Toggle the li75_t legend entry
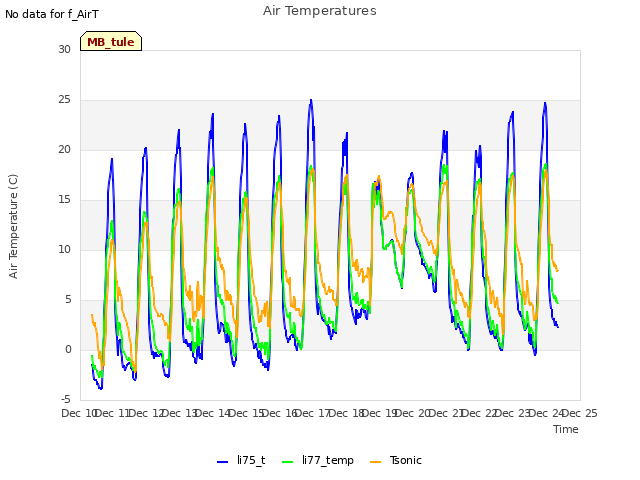This screenshot has width=640, height=480. pyautogui.click(x=241, y=461)
